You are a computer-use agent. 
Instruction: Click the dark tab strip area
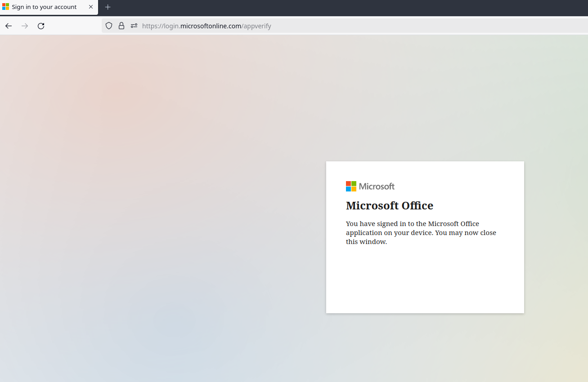click(315, 8)
